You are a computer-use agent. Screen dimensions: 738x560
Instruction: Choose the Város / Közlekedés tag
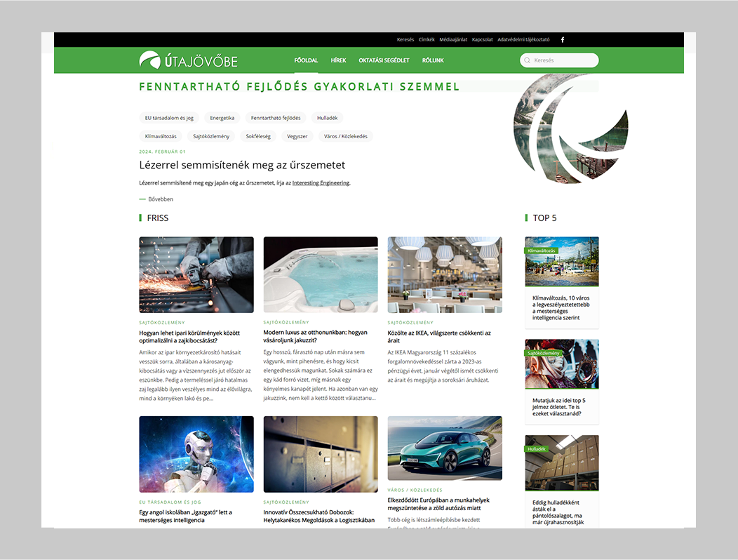(345, 136)
